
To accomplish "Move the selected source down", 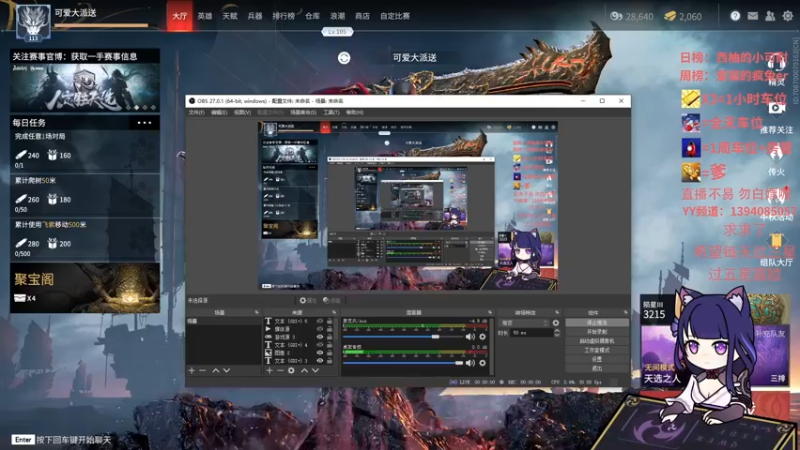I will [315, 370].
